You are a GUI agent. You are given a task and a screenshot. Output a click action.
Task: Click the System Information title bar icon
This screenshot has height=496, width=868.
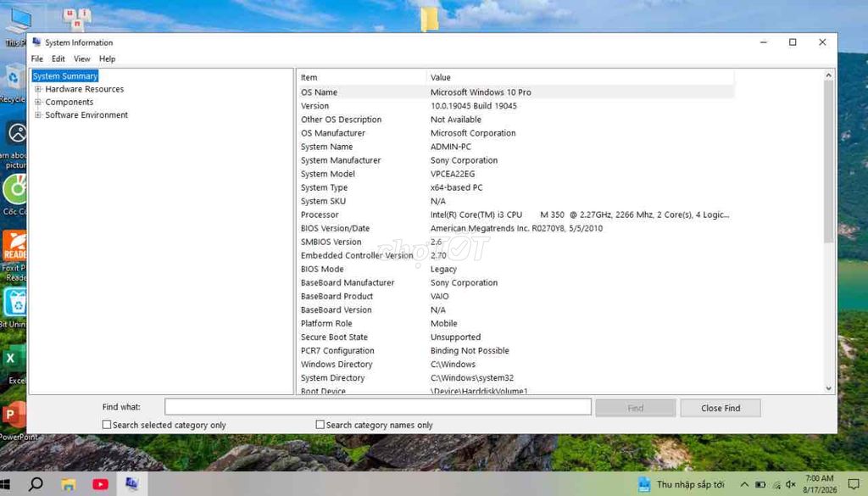[36, 42]
